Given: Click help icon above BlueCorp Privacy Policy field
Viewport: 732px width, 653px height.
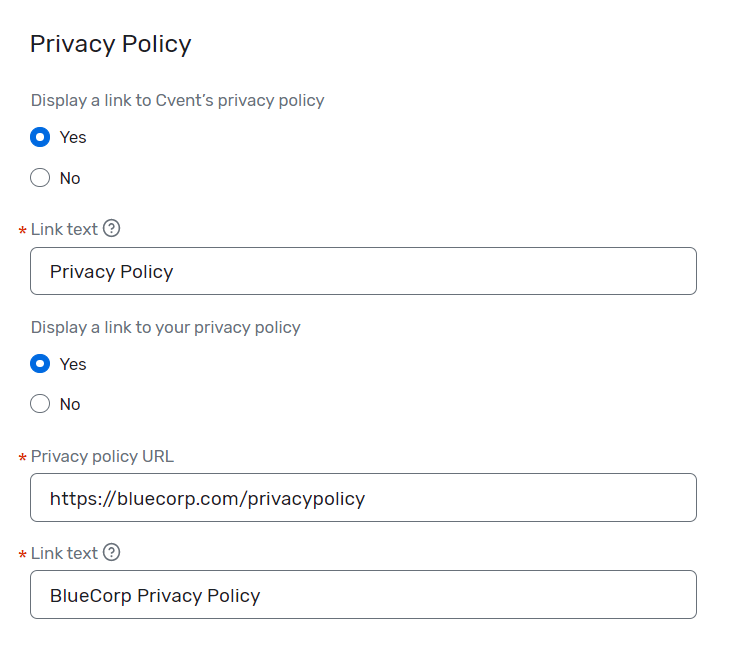Looking at the screenshot, I should click(x=112, y=552).
